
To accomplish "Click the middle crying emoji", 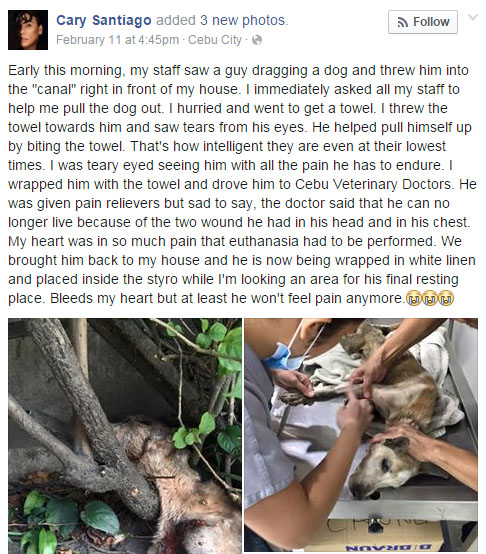I will [x=429, y=299].
